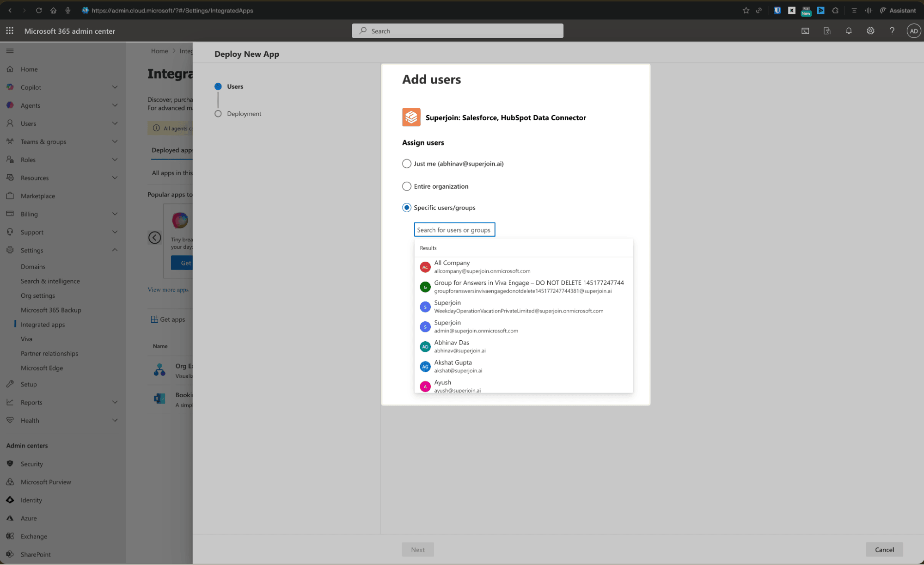
Task: Expand the Copilot navigation section
Action: pos(115,87)
